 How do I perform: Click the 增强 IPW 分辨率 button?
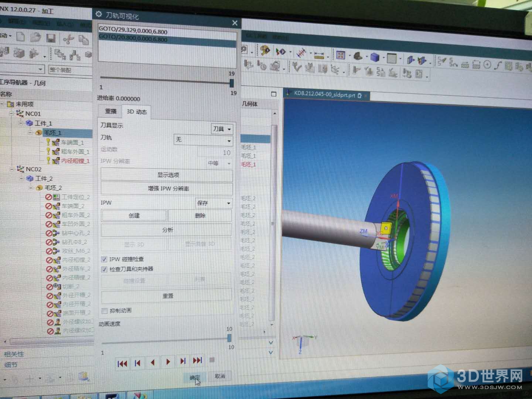point(167,188)
